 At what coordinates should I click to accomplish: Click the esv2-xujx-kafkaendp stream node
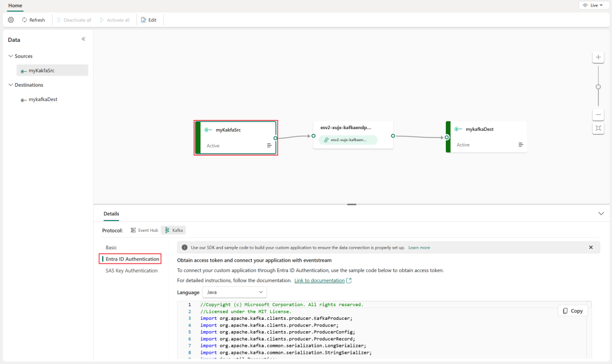[353, 134]
